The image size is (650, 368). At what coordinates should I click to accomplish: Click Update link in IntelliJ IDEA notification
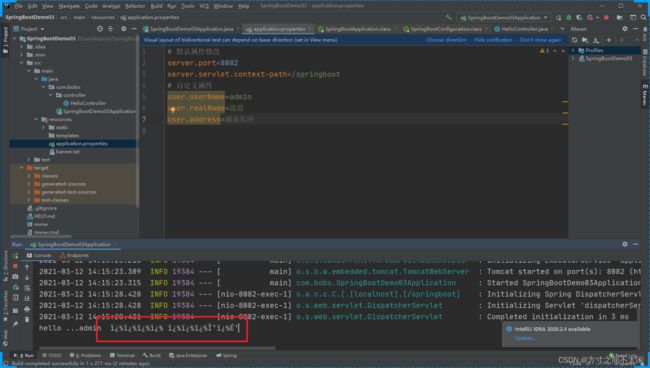point(525,338)
